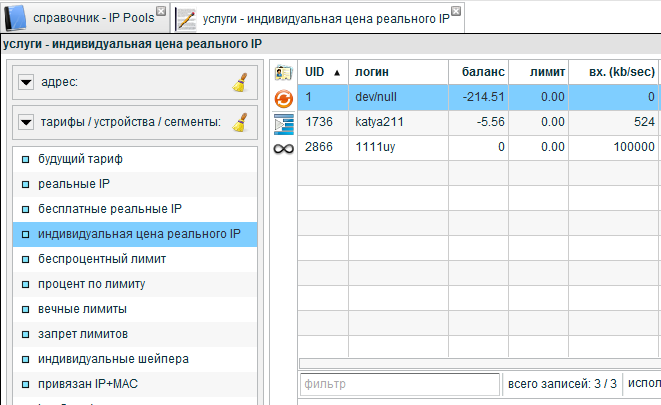The width and height of the screenshot is (661, 405).
Task: Click the book icon on IP Pools tab
Action: (x=17, y=18)
